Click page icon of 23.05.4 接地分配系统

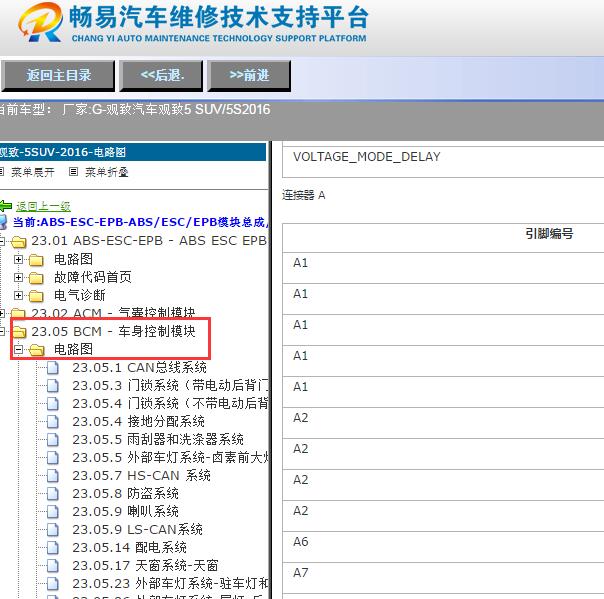coord(53,422)
